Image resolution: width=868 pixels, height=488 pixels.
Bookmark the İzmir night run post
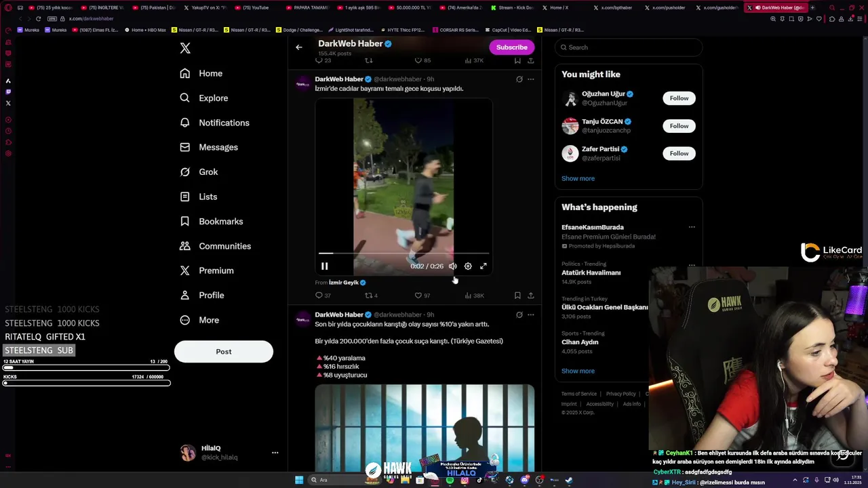[517, 296]
